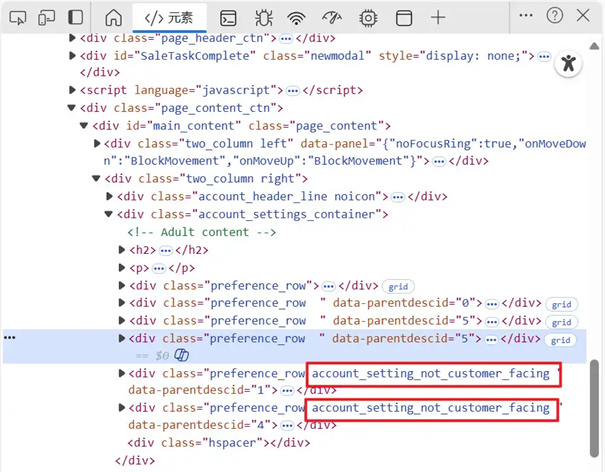605x472 pixels.
Task: Expand preference_row with data-parentdescid 4
Action: point(122,408)
